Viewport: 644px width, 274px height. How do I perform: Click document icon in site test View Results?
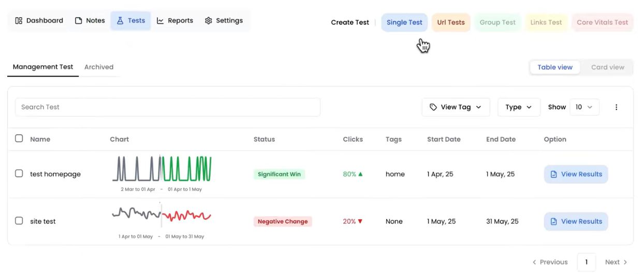click(553, 221)
